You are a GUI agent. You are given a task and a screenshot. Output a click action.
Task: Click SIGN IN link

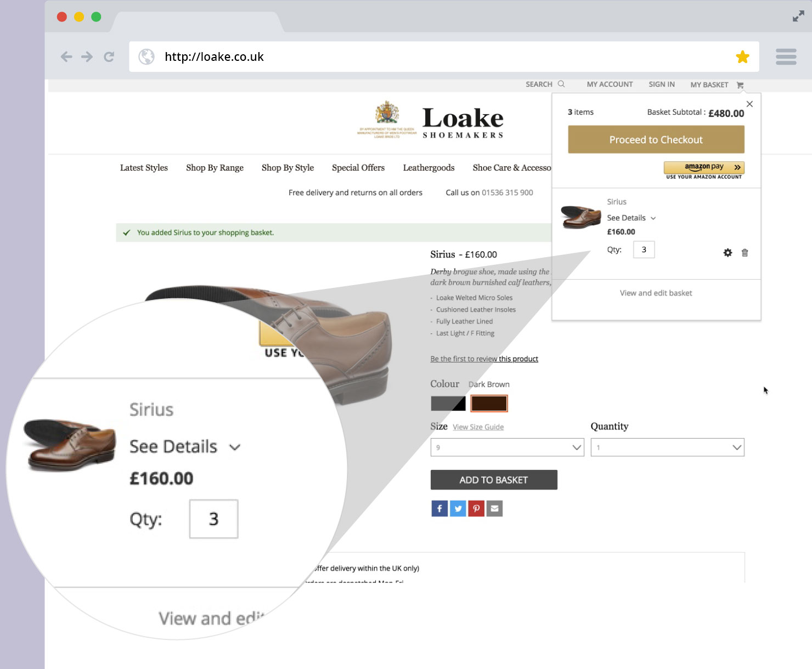662,84
